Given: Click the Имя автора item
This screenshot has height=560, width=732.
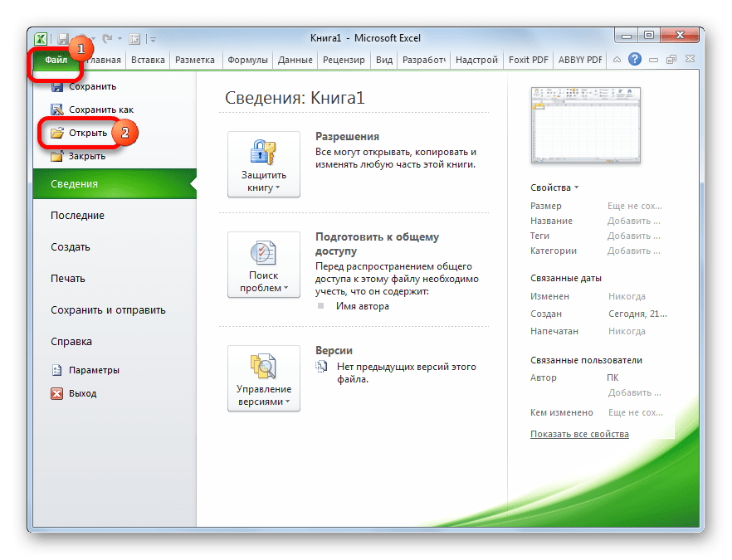Looking at the screenshot, I should pos(362,306).
